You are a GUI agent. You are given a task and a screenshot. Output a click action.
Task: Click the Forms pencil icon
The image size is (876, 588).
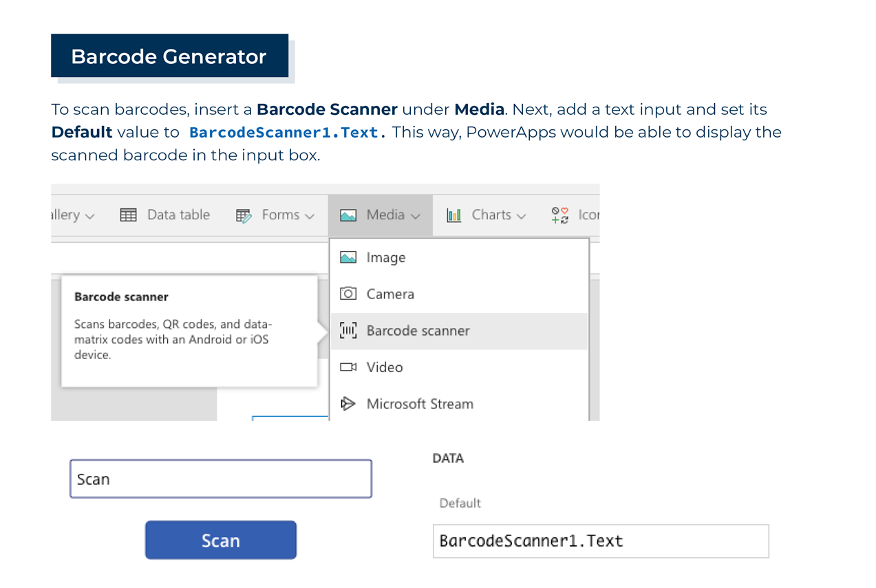(244, 216)
